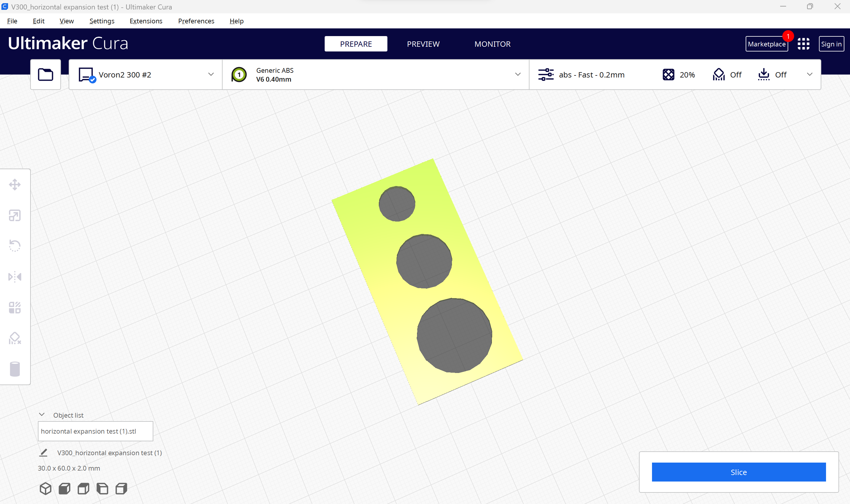Click the build plate adhesion Off icon
Image resolution: width=850 pixels, height=504 pixels.
coord(763,74)
